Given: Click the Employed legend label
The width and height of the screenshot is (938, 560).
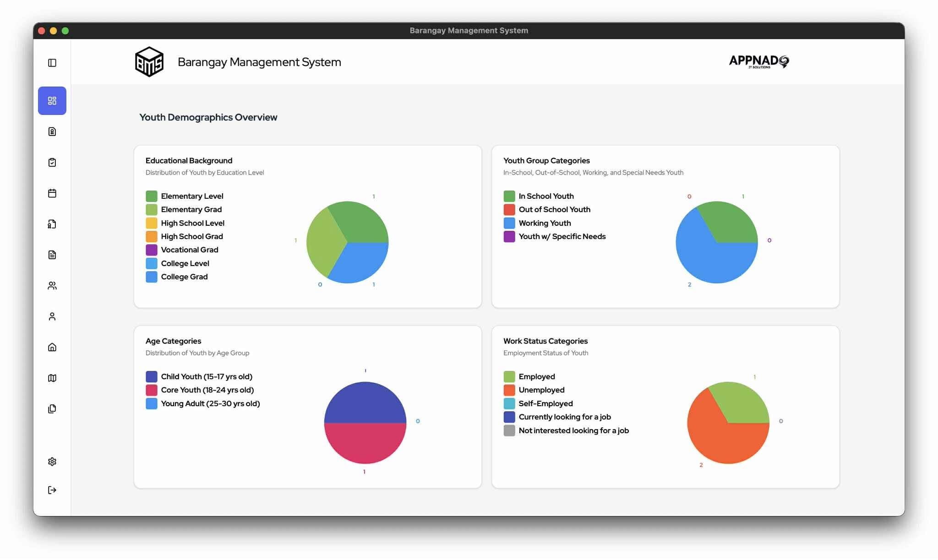Looking at the screenshot, I should pos(537,377).
